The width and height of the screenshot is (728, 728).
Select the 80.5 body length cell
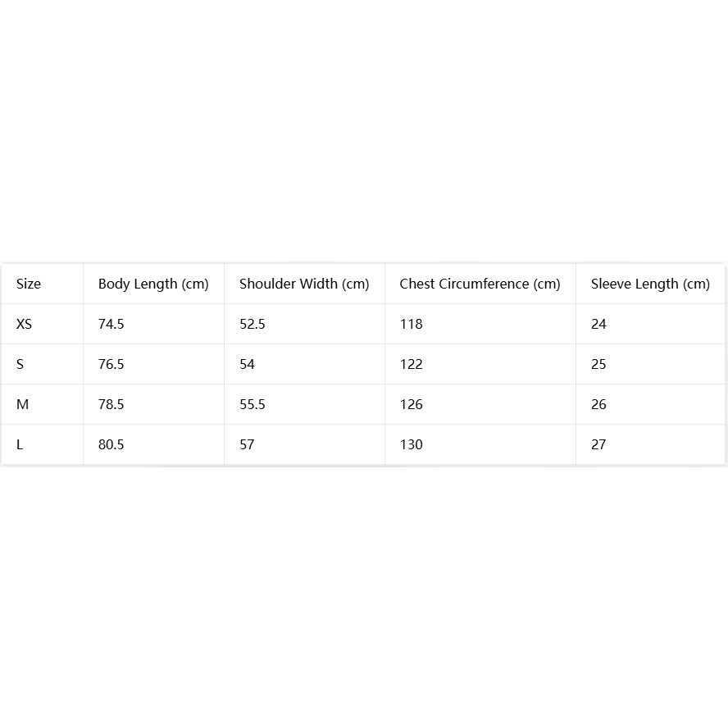click(111, 445)
